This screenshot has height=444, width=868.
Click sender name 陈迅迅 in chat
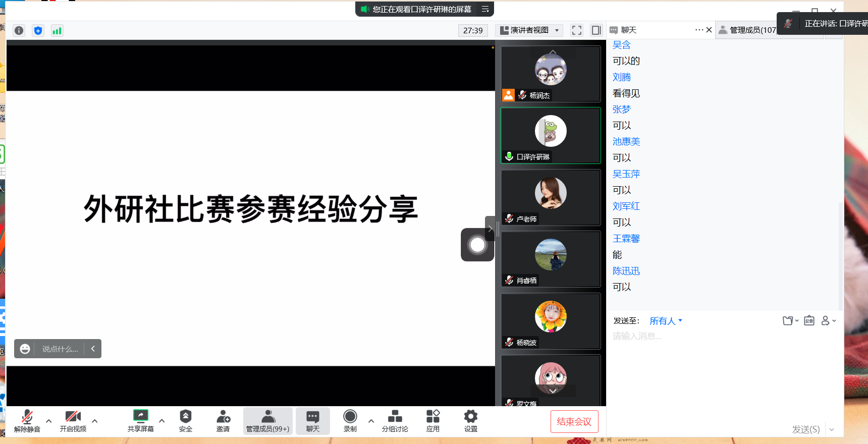tap(626, 271)
